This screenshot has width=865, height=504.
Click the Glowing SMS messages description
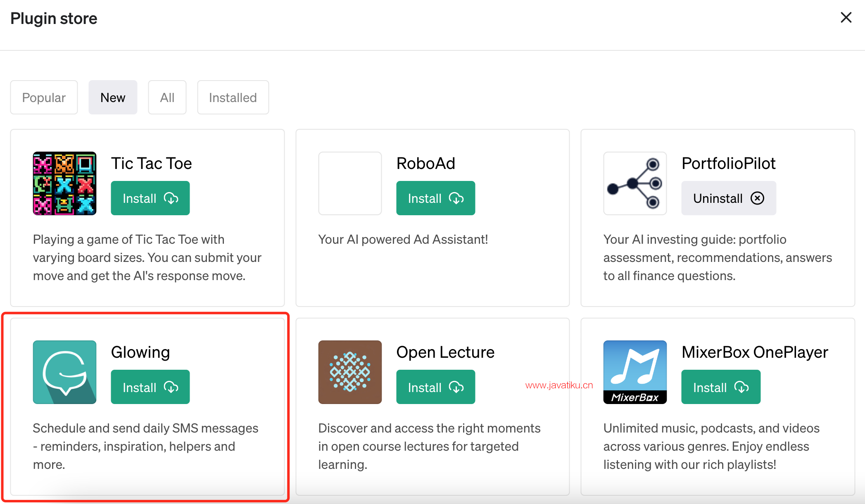[145, 447]
